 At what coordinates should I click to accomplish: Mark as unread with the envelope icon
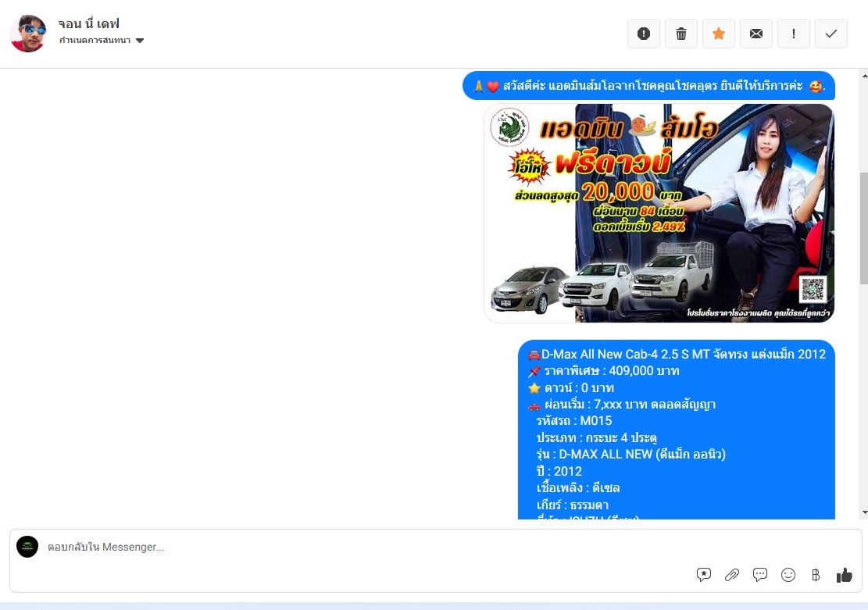756,34
